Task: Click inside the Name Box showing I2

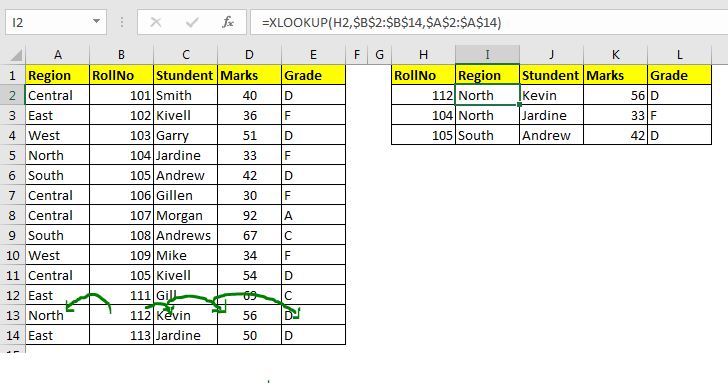Action: click(x=49, y=22)
